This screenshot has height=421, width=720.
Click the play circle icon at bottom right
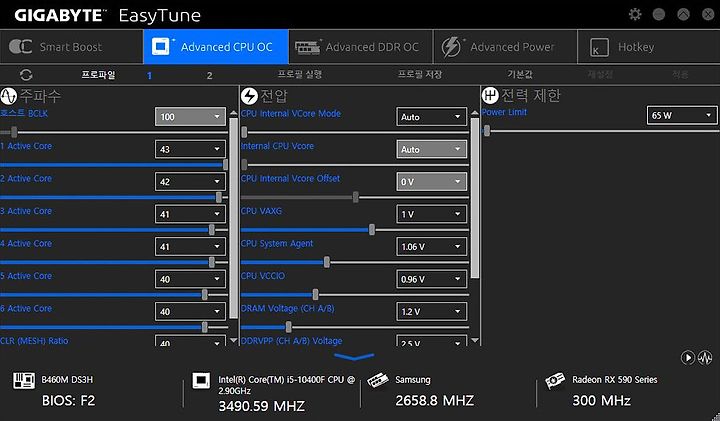tap(687, 357)
